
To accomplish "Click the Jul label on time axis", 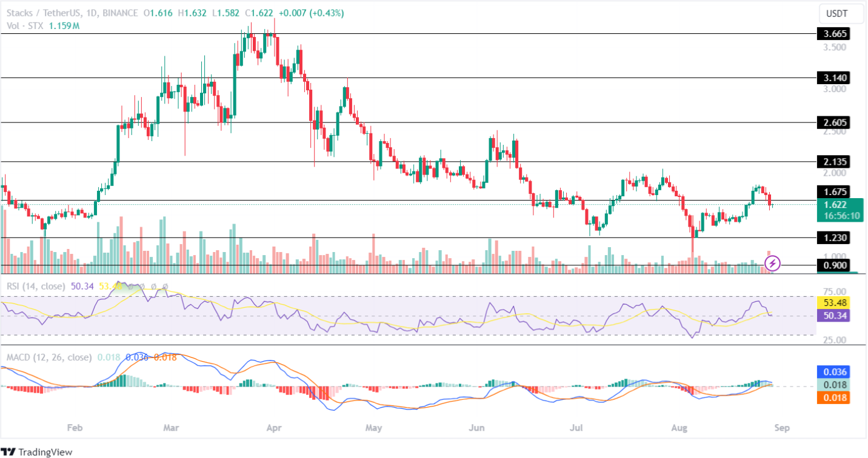I will coord(576,428).
